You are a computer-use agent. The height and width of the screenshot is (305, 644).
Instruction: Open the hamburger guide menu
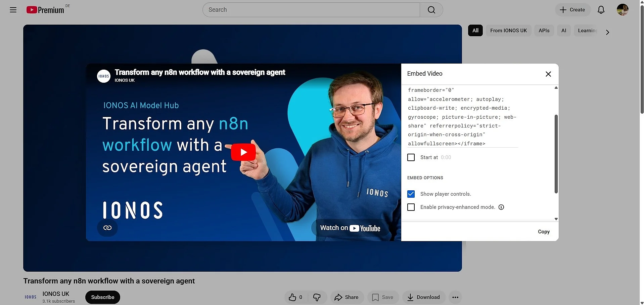click(13, 10)
